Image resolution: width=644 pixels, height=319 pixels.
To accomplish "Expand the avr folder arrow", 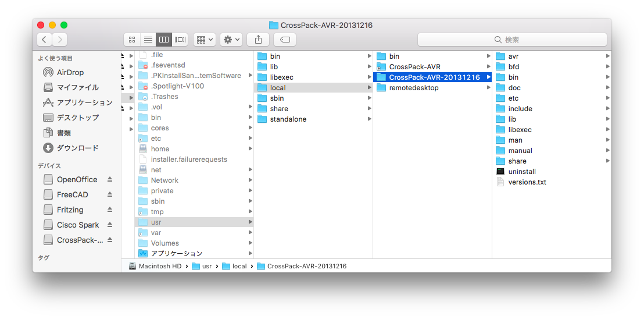I will tap(607, 56).
